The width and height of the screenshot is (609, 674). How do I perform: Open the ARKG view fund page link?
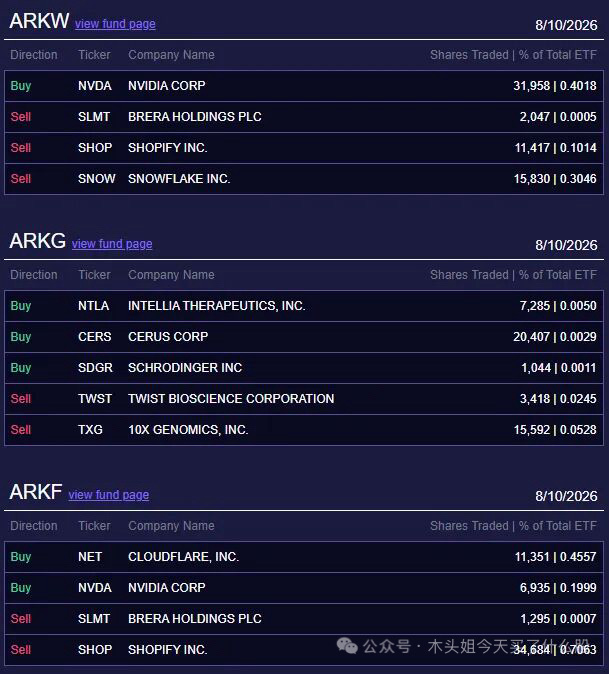(x=112, y=244)
